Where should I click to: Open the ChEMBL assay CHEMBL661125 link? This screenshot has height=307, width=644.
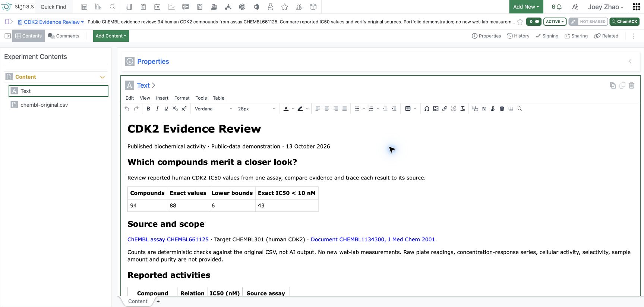point(168,239)
